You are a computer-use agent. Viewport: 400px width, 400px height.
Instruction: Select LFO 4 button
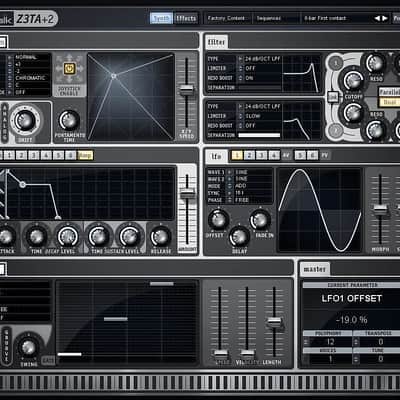(x=274, y=155)
